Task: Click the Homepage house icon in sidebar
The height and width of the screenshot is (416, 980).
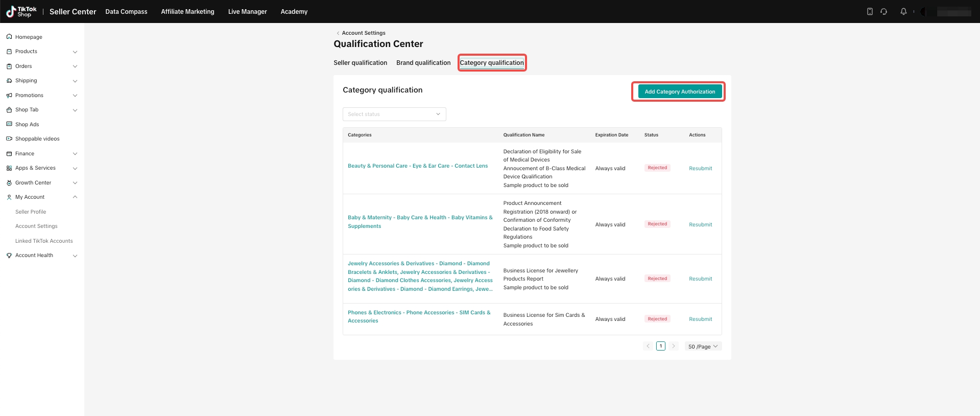Action: pos(9,37)
